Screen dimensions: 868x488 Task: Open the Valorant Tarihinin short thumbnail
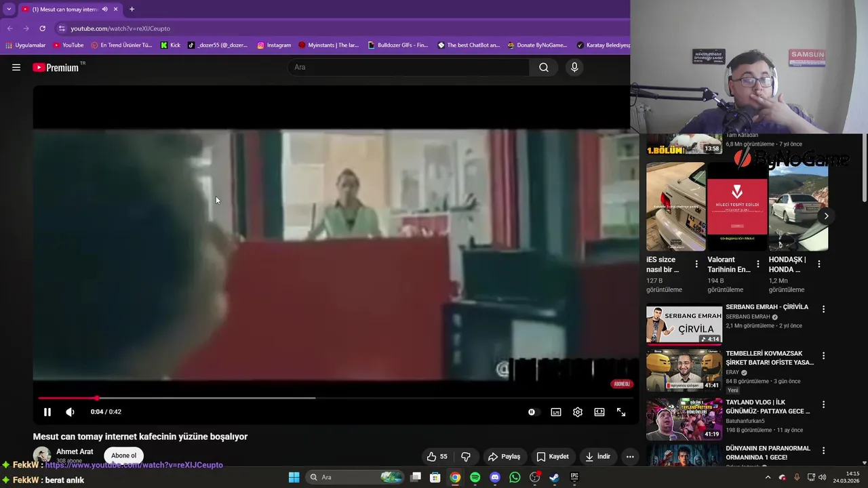pos(737,206)
